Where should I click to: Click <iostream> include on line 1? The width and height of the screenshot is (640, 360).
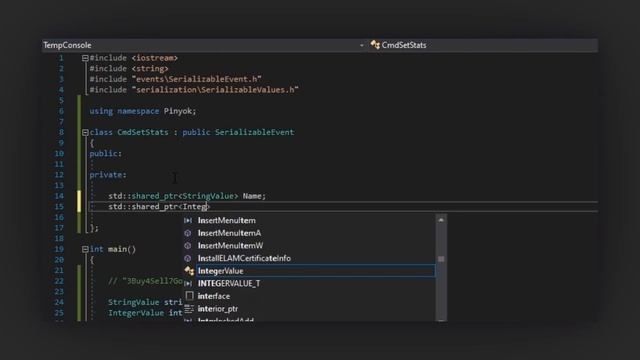point(155,58)
